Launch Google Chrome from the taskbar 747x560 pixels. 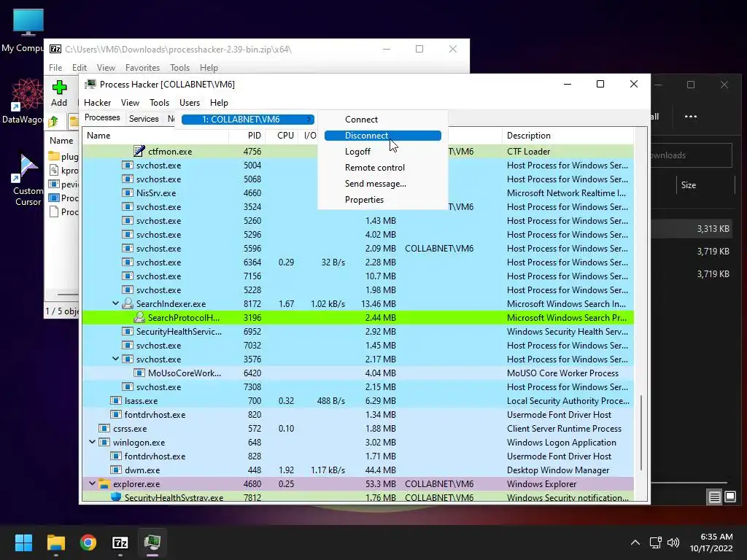(x=88, y=542)
